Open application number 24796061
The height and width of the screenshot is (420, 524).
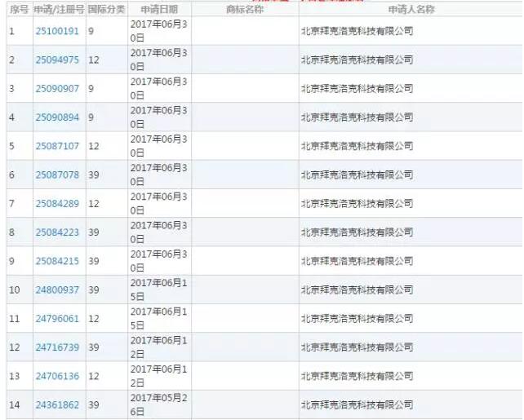57,319
